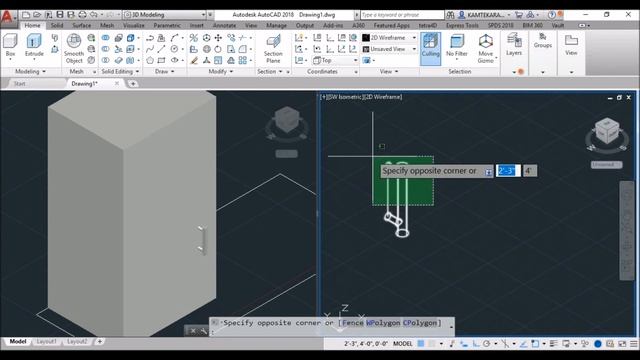640x360 pixels.
Task: Toggle snap mode in status bar
Action: [432, 344]
